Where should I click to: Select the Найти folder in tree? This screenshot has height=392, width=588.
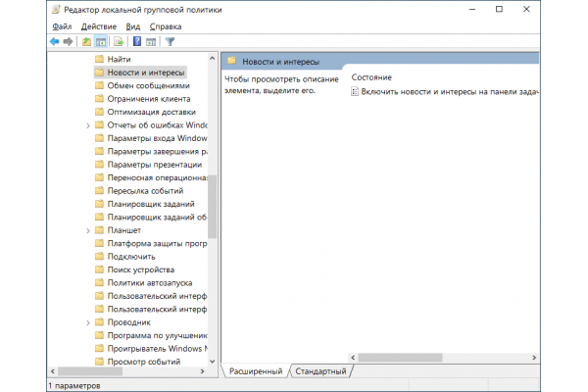pos(113,59)
